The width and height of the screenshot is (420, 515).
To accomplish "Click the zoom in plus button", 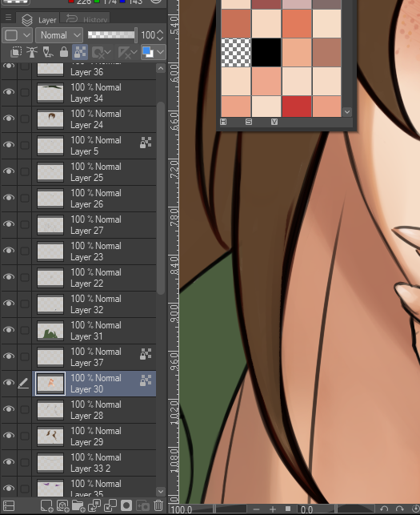I will tap(273, 509).
